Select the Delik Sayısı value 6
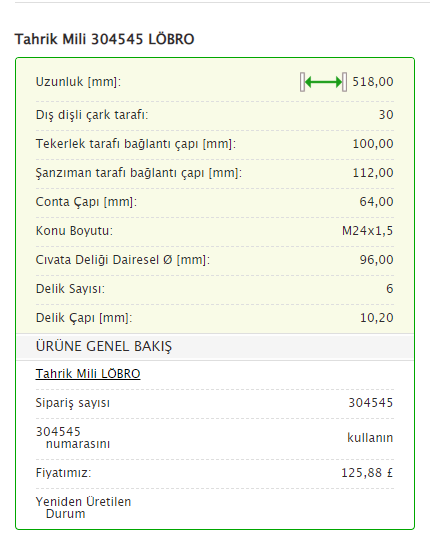Image resolution: width=430 pixels, height=540 pixels. tap(390, 289)
